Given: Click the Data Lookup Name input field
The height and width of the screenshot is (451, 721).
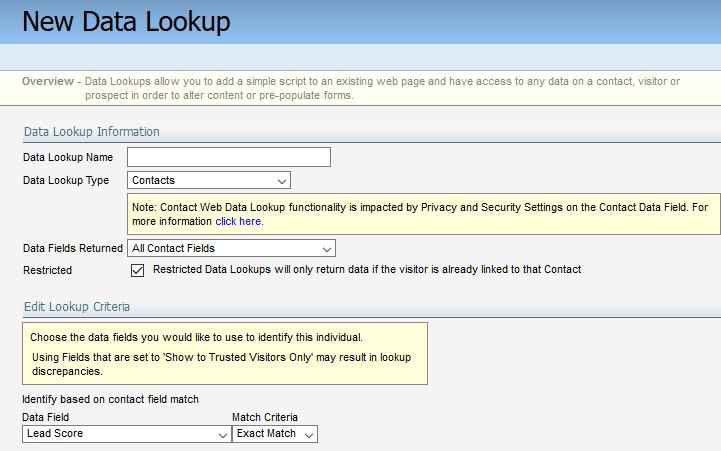Looking at the screenshot, I should point(229,157).
